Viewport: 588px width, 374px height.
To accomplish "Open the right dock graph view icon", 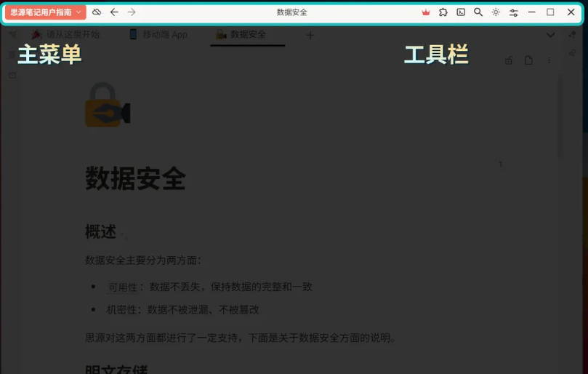I will pos(572,34).
